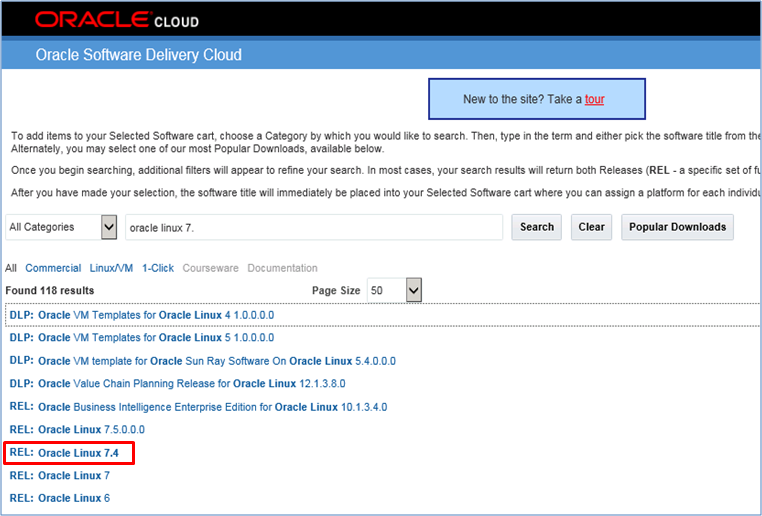Switch to the Linux/VM filter
The image size is (762, 516).
tap(111, 268)
